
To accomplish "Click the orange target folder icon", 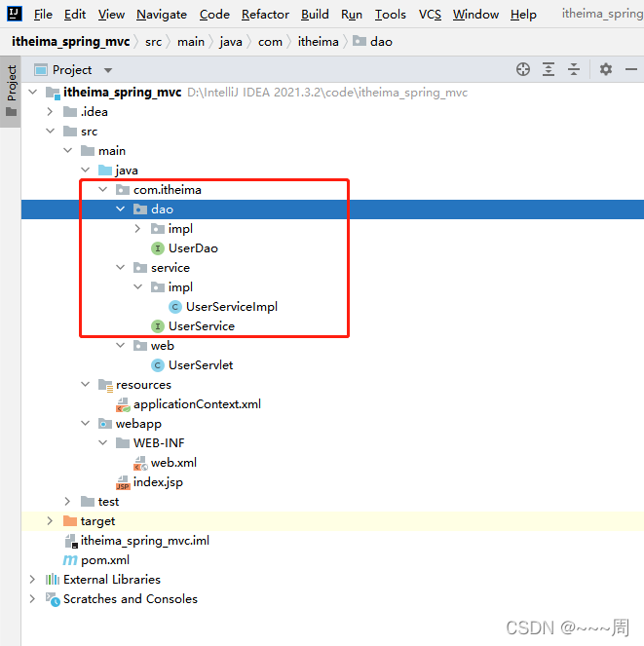I will (70, 521).
